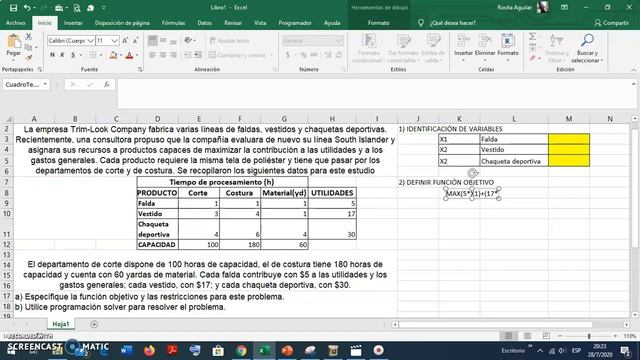This screenshot has height=360, width=640.
Task: Open the Rosita Aguilar account button
Action: point(523,7)
